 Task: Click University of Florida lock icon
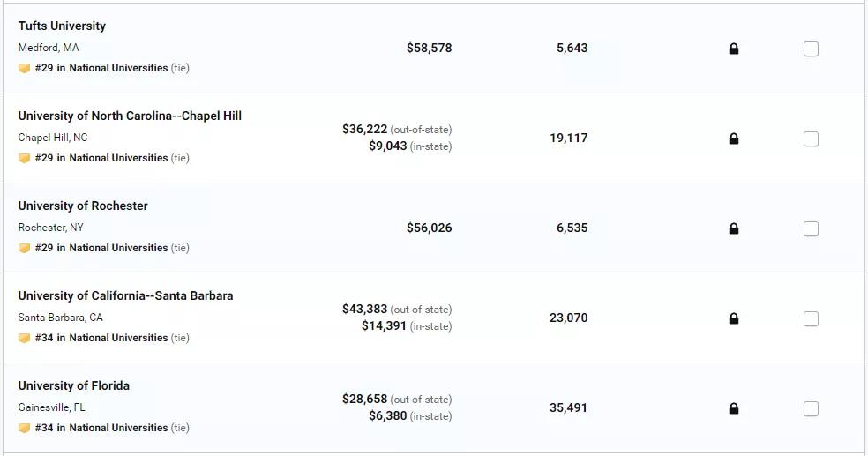734,408
